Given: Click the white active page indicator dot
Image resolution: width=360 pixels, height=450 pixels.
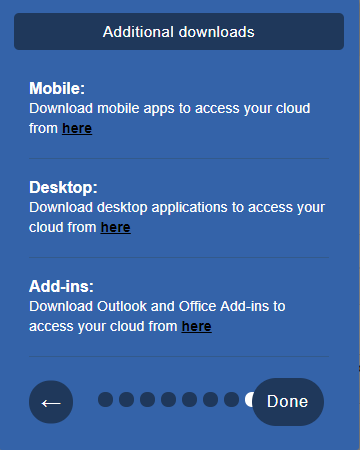Looking at the screenshot, I should (249, 399).
